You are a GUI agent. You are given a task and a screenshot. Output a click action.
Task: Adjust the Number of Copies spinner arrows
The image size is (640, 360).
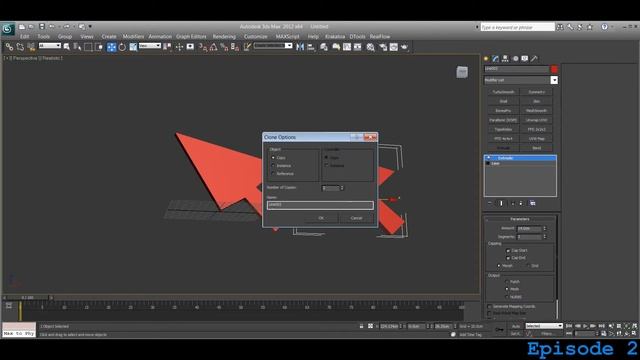(342, 188)
